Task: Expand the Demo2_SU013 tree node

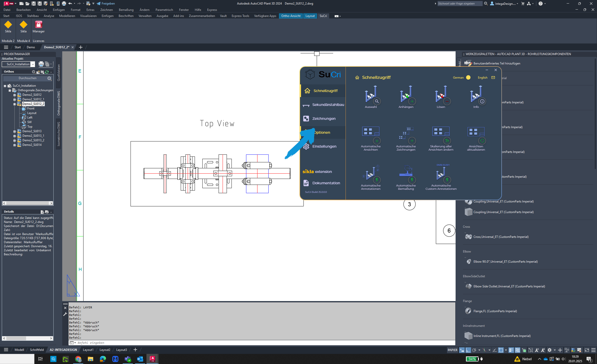Action: coord(14,131)
